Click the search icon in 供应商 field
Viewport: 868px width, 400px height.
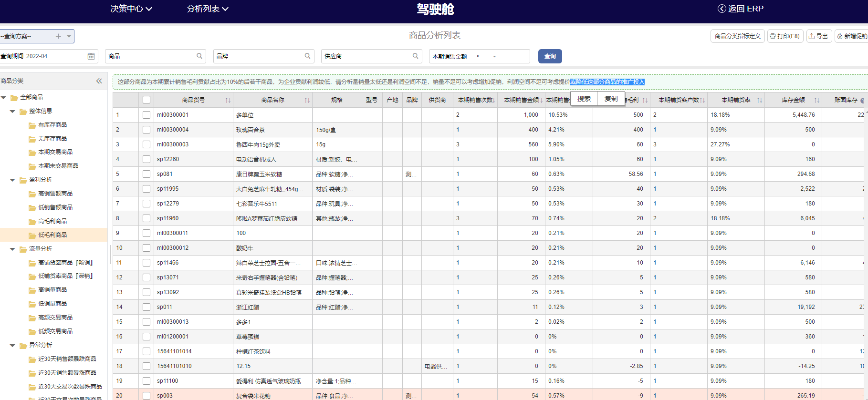(x=416, y=56)
